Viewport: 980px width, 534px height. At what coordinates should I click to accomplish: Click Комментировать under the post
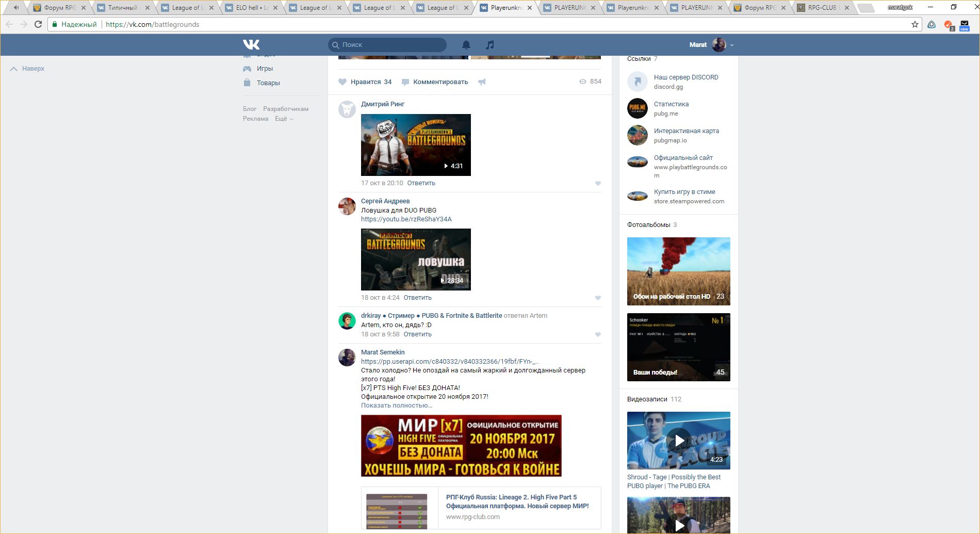coord(440,82)
